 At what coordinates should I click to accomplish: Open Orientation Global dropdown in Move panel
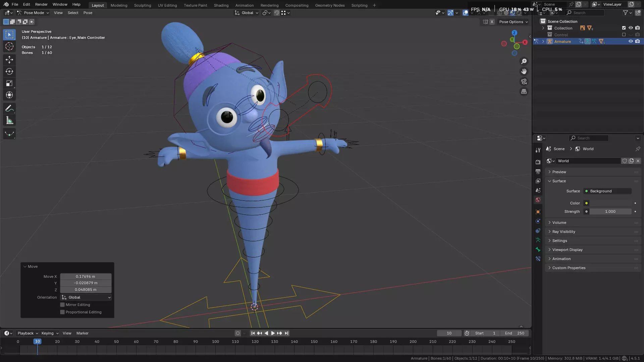(x=86, y=297)
